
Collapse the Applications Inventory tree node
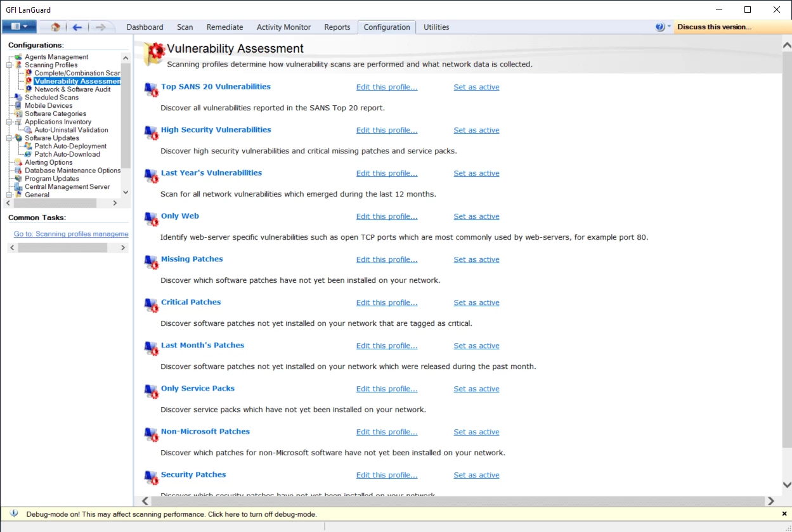click(9, 122)
